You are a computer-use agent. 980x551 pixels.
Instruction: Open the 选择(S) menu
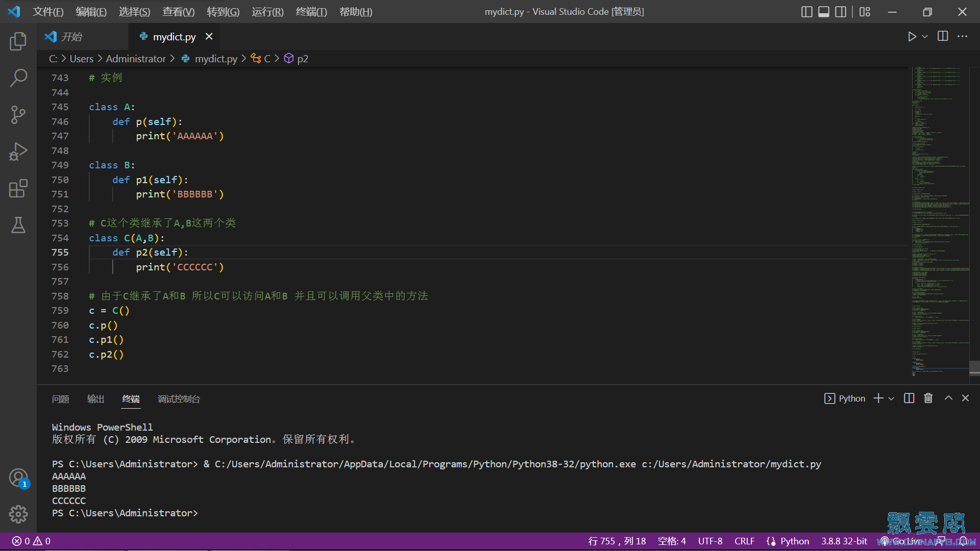(134, 12)
